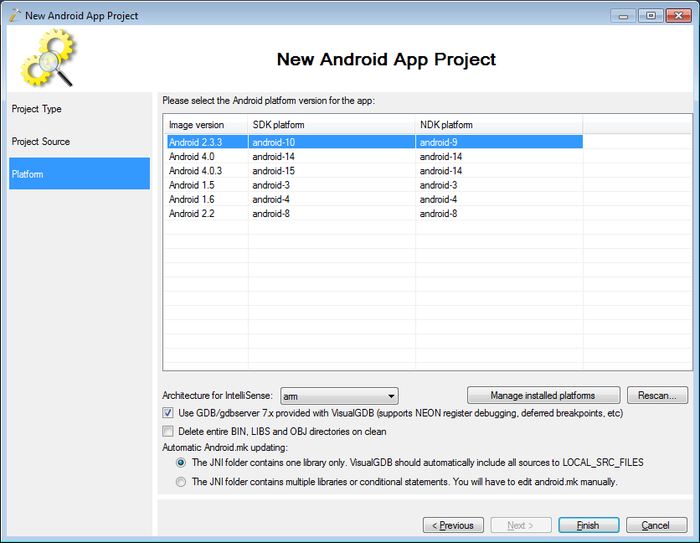The image size is (700, 543).
Task: Click the Rescan... button
Action: point(657,396)
